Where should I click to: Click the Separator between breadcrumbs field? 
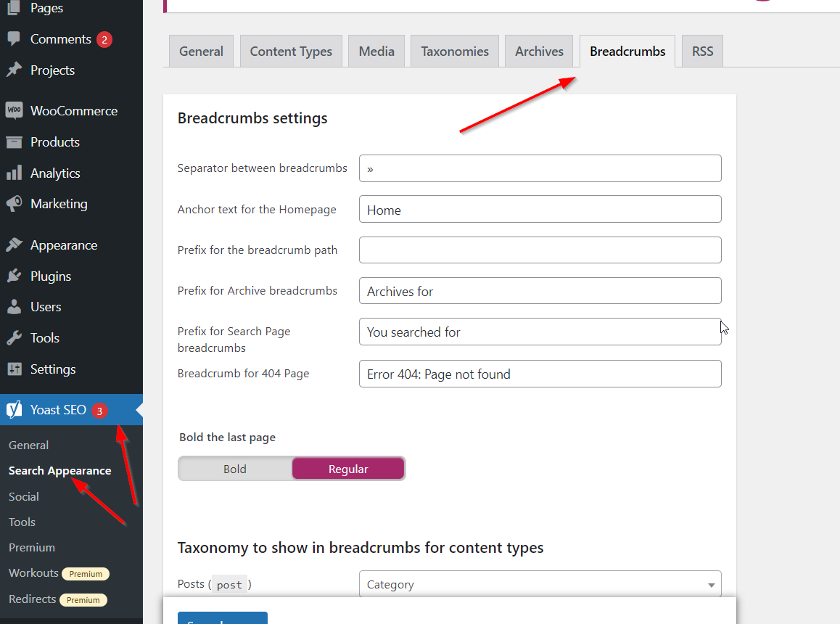540,168
